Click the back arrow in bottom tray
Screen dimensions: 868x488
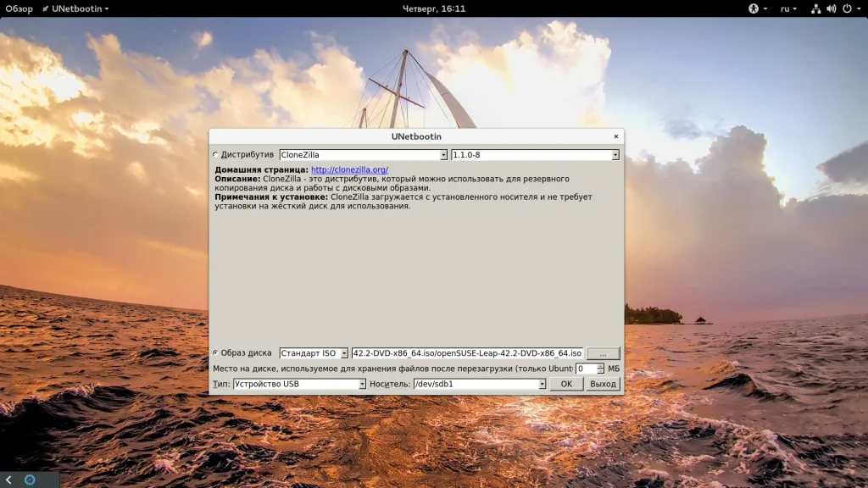click(x=8, y=480)
